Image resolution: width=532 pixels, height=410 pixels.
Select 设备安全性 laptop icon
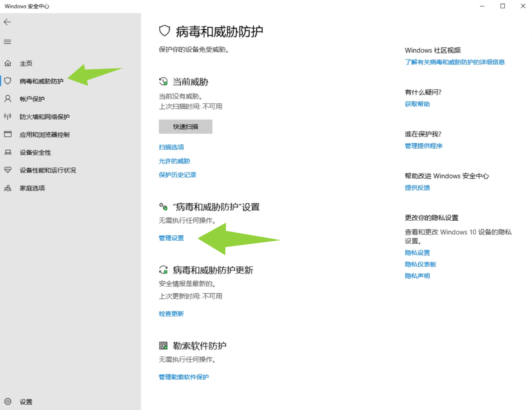[8, 152]
